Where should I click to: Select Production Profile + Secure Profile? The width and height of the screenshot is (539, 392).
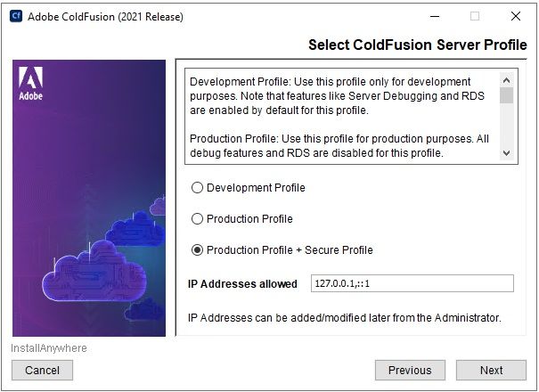pos(197,250)
